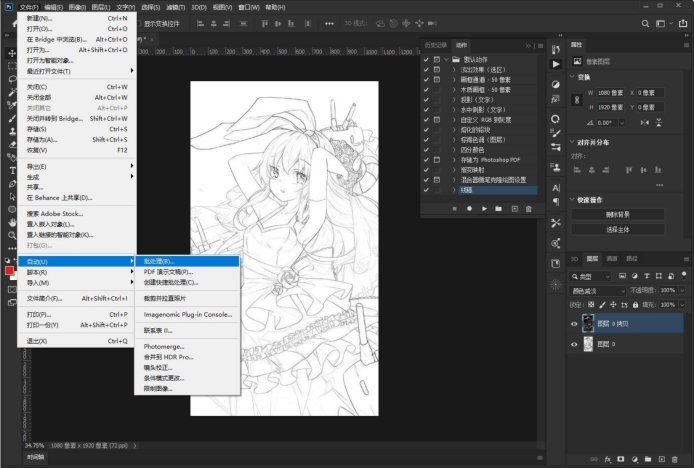Screen dimensions: 694x468
Task: Select the Pen tool
Action: point(12,183)
